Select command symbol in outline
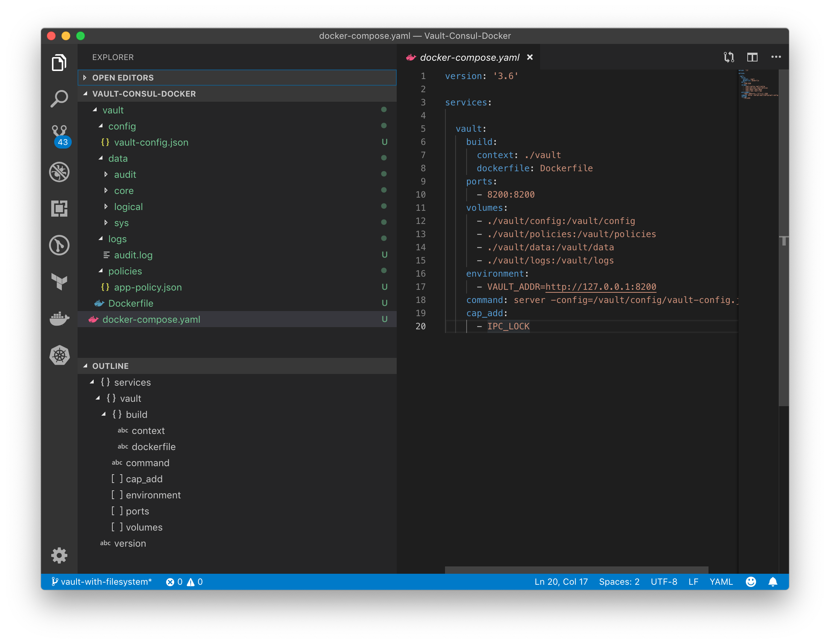 coord(237,463)
